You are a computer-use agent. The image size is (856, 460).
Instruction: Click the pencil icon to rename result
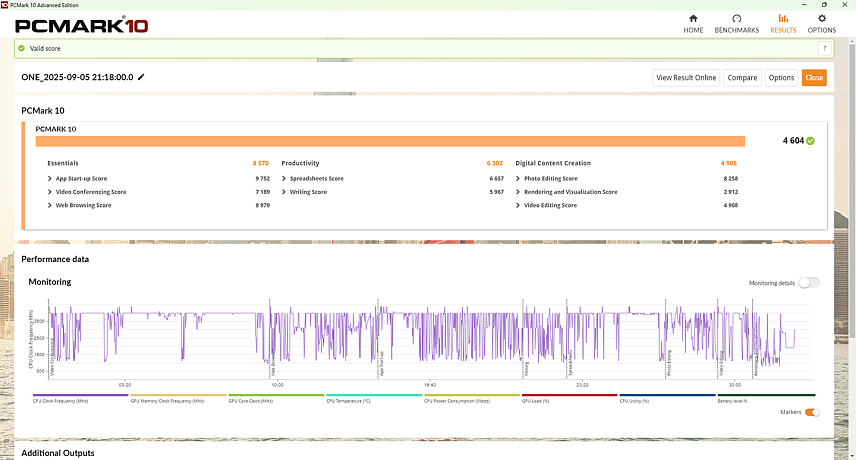tap(141, 77)
